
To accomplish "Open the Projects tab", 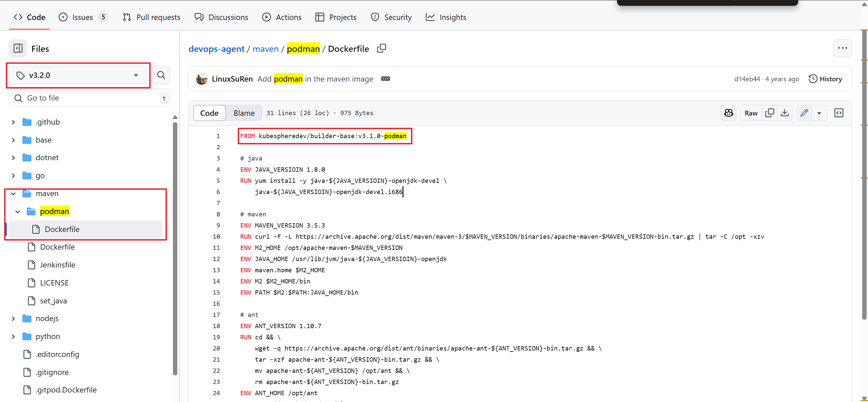I will [x=336, y=17].
